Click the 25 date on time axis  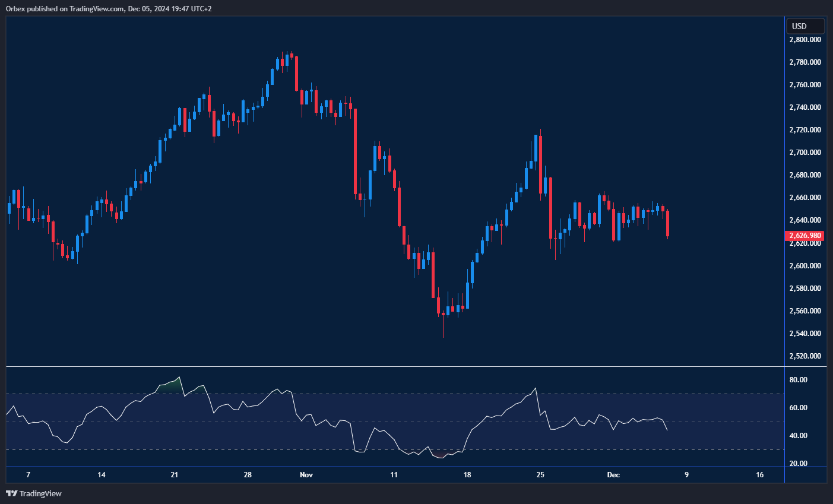(x=540, y=475)
